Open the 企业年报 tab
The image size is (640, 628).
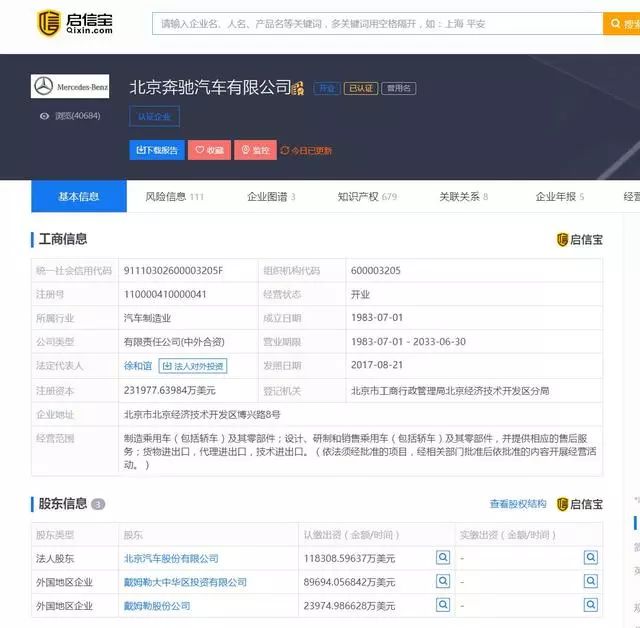pos(560,197)
